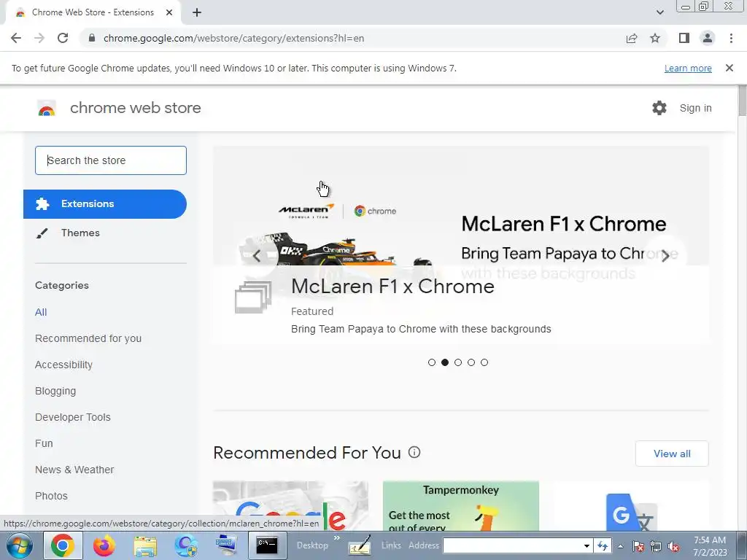Show previous carousel slide with left chevron

point(257,256)
